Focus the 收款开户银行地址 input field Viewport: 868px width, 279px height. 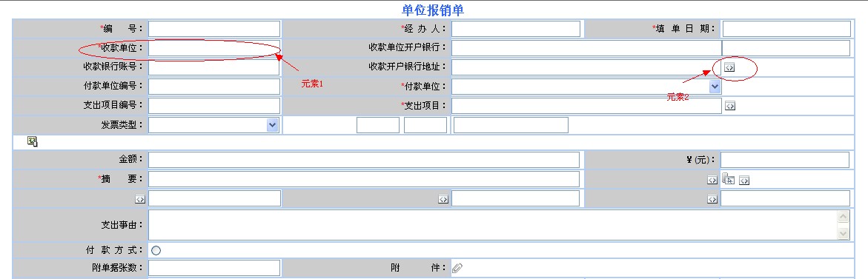click(x=587, y=67)
